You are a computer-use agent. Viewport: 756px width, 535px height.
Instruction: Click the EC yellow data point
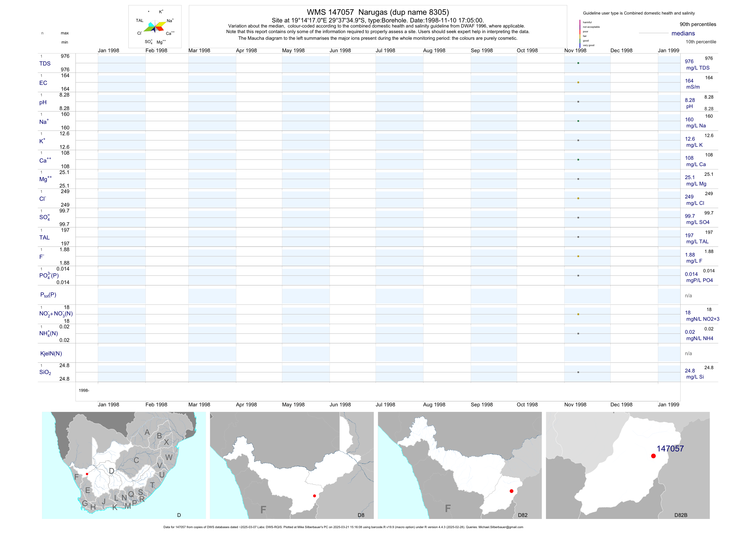(x=578, y=82)
